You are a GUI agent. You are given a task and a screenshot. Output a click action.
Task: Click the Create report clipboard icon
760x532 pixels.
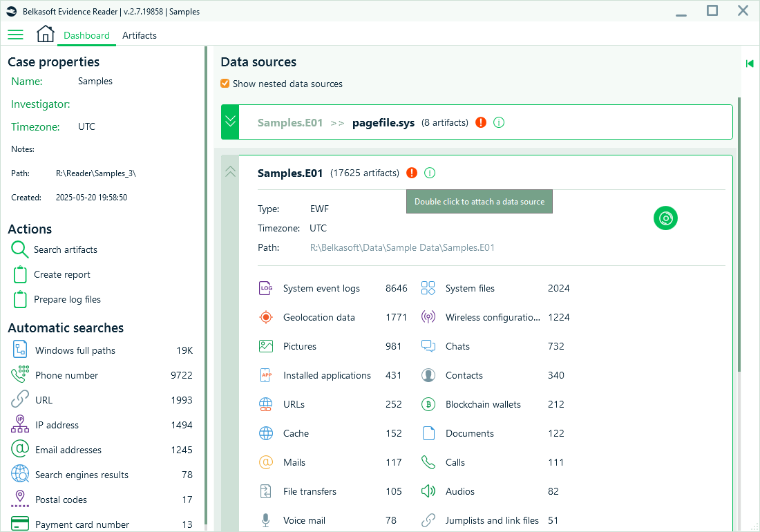[20, 274]
